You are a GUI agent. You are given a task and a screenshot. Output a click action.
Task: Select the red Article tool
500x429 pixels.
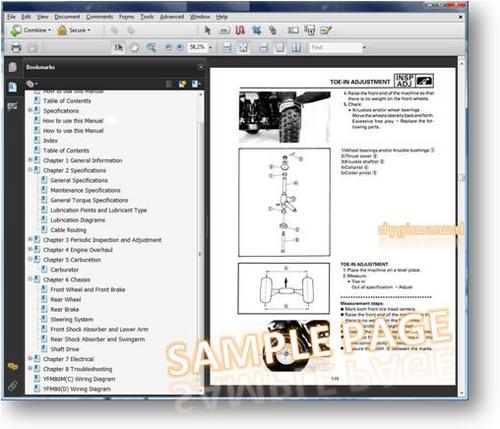pyautogui.click(x=240, y=31)
